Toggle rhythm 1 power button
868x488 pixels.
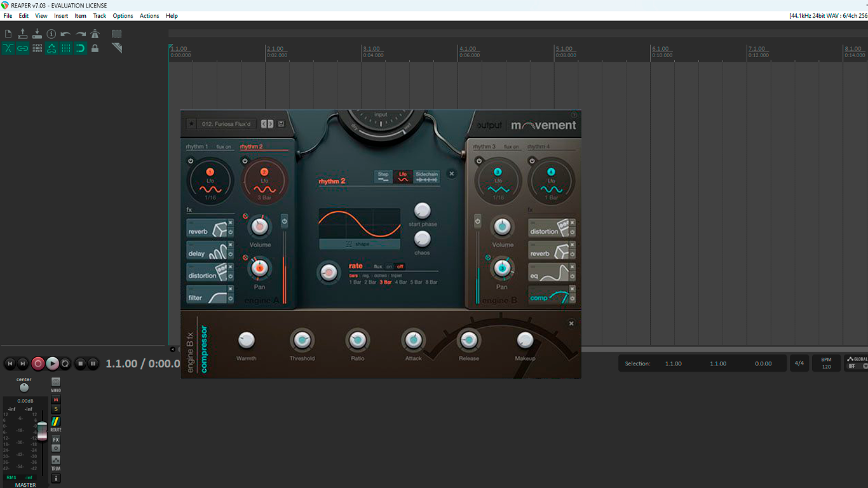point(190,161)
